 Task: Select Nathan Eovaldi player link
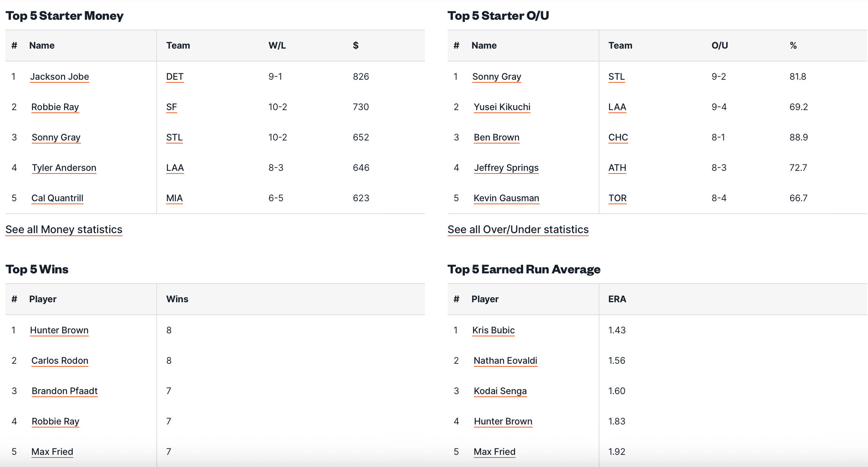[x=505, y=361]
